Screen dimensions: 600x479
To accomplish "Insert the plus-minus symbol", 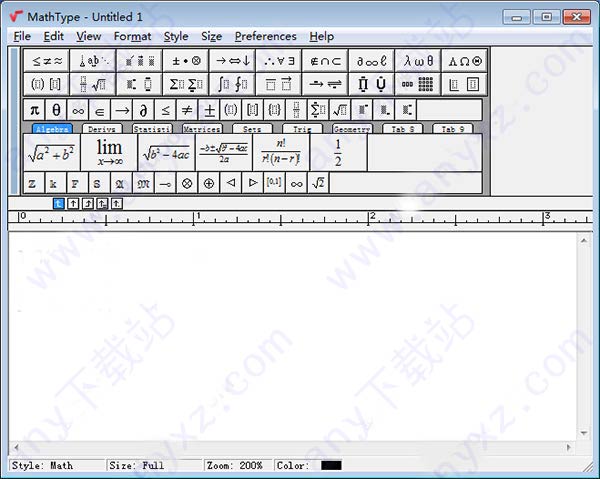I will [209, 110].
